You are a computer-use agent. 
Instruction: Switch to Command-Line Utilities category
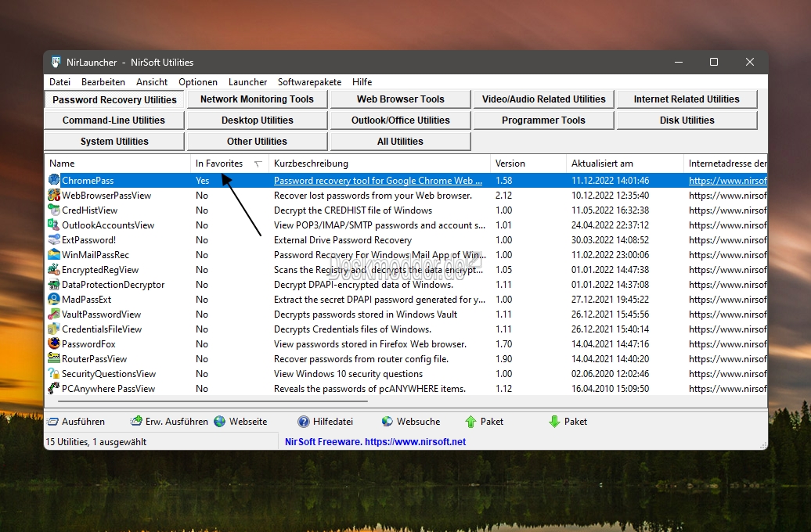tap(114, 120)
